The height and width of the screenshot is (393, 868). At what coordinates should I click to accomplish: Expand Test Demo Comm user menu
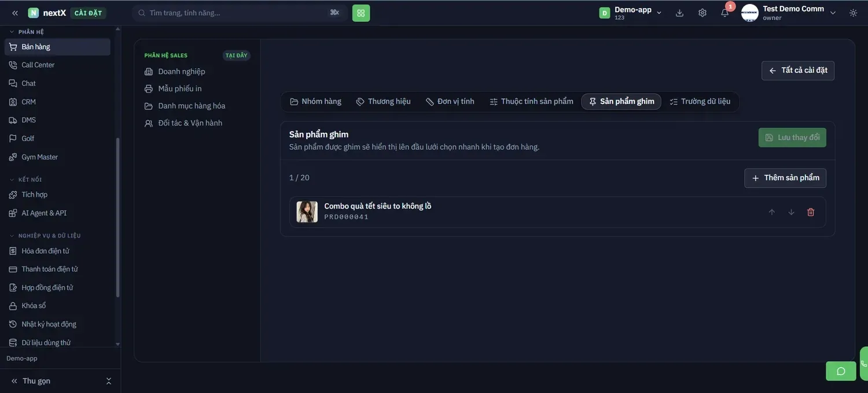(789, 13)
